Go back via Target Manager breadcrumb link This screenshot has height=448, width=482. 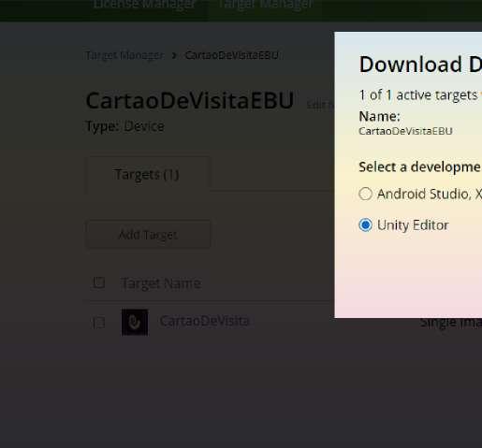pyautogui.click(x=124, y=55)
